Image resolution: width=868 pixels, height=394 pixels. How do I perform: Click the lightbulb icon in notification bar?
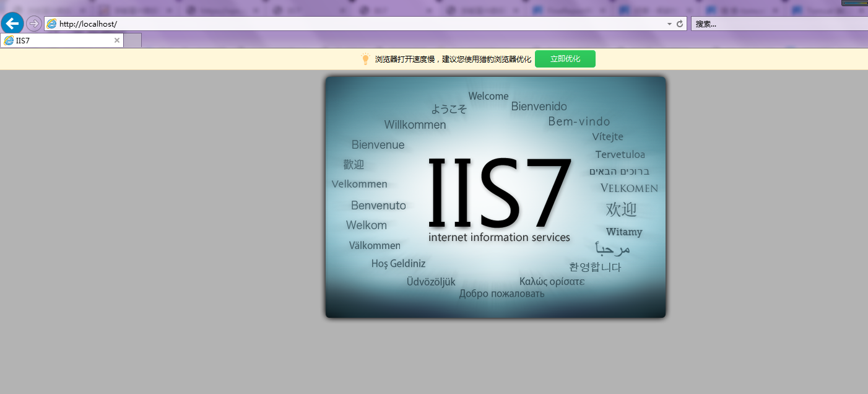coord(365,59)
